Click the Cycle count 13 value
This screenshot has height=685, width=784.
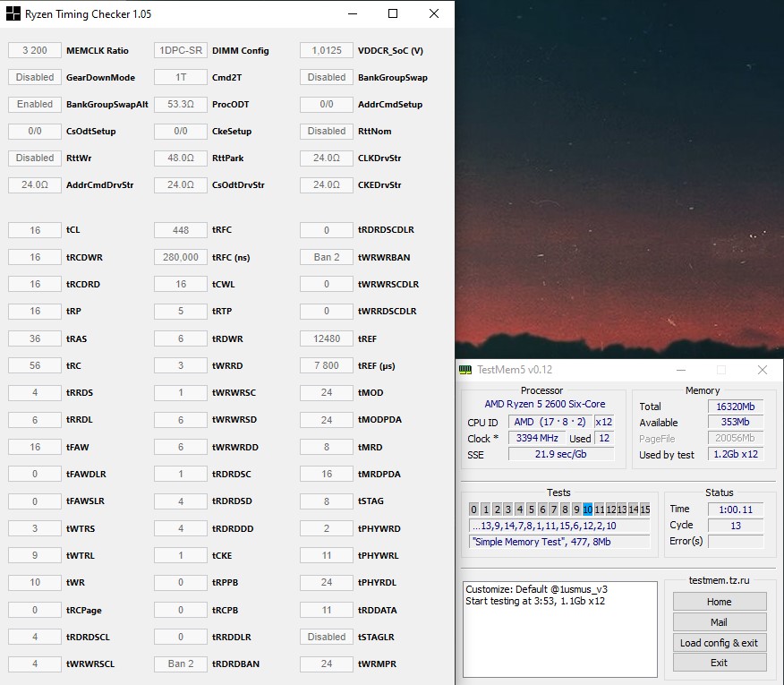point(736,526)
